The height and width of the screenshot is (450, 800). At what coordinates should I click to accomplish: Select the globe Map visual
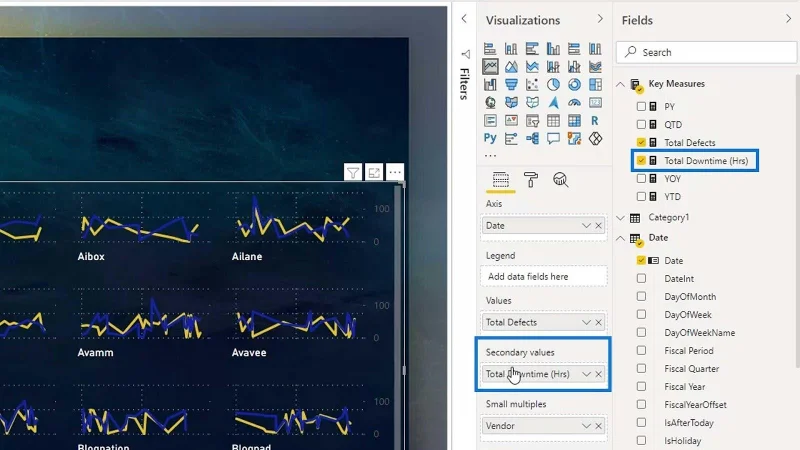pyautogui.click(x=490, y=103)
